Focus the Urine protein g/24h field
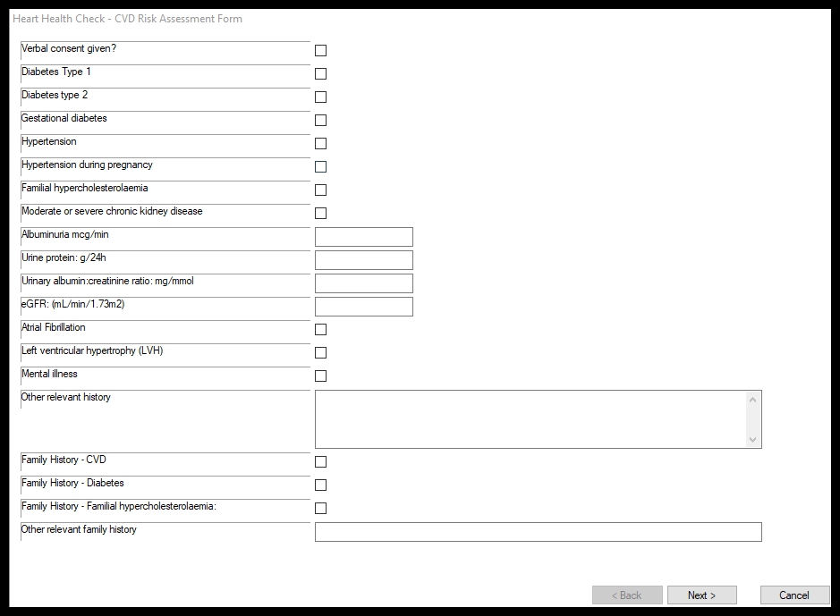The image size is (840, 616). point(364,260)
